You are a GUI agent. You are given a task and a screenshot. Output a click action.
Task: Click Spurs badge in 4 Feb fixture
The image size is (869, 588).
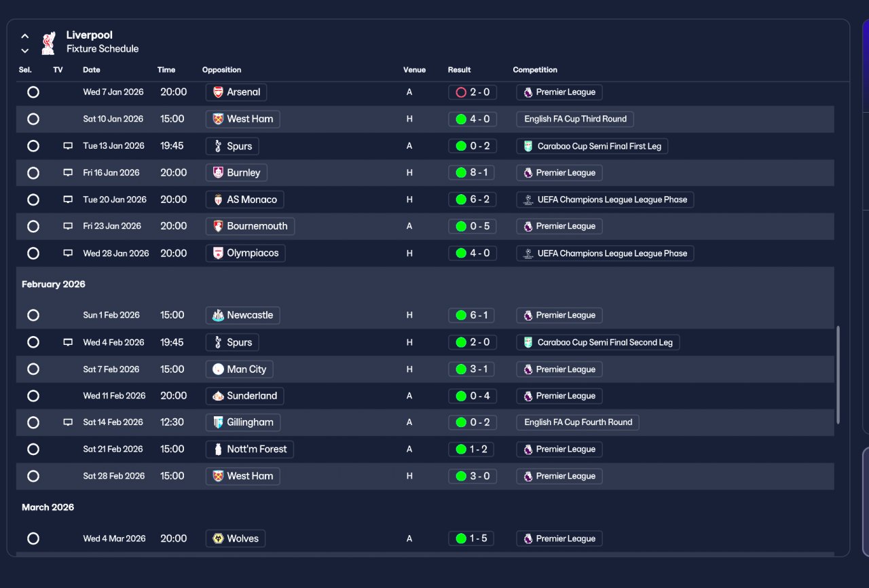(x=218, y=342)
